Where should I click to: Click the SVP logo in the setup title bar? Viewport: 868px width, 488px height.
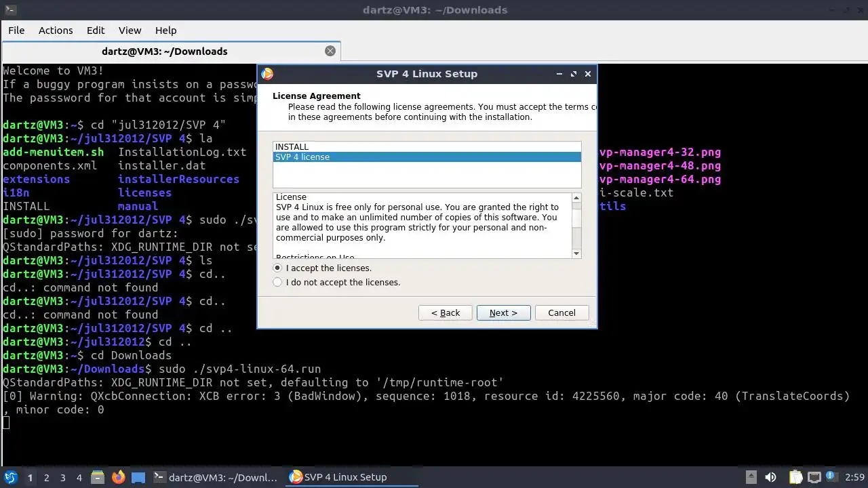[x=267, y=74]
